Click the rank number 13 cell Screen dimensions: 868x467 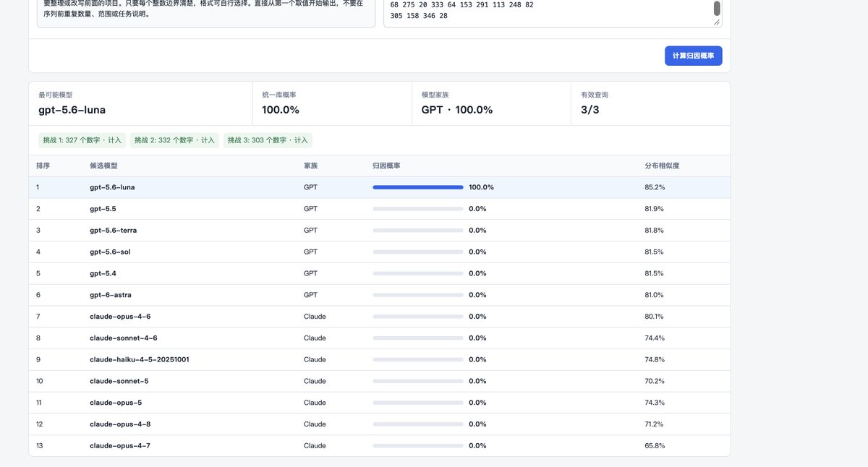click(x=40, y=446)
